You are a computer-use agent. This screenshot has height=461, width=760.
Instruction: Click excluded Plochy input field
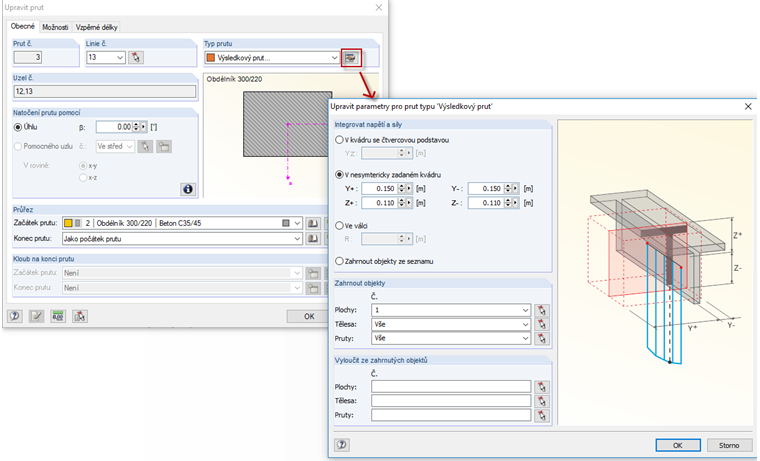pyautogui.click(x=451, y=387)
